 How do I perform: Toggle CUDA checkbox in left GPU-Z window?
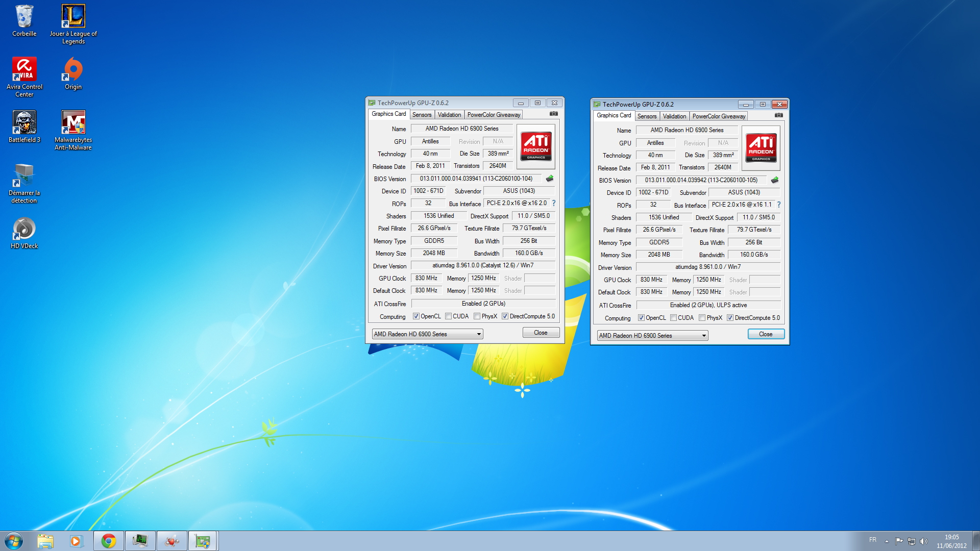(448, 316)
